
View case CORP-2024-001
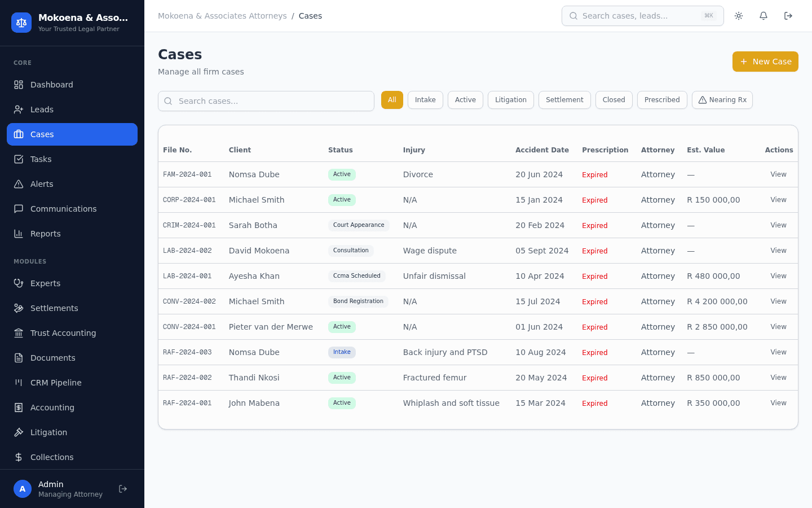[x=778, y=200]
